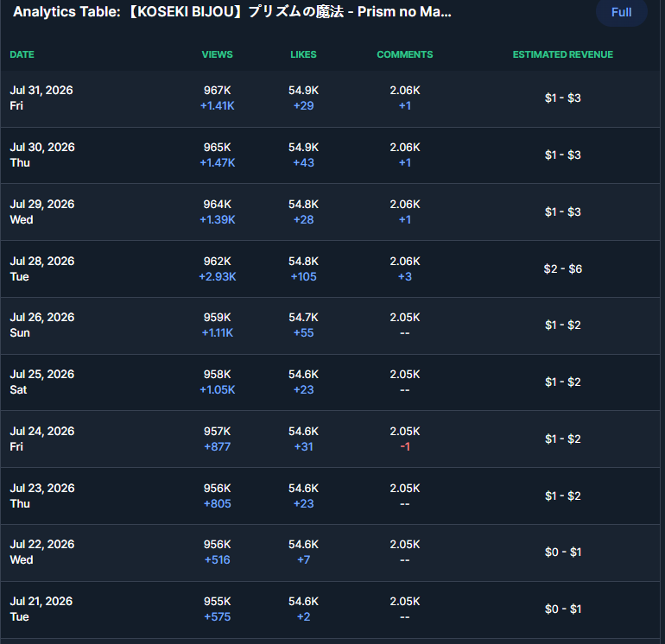Viewport: 665px width, 644px height.
Task: Select the Jul 22, 2026 date cell
Action: tap(42, 552)
